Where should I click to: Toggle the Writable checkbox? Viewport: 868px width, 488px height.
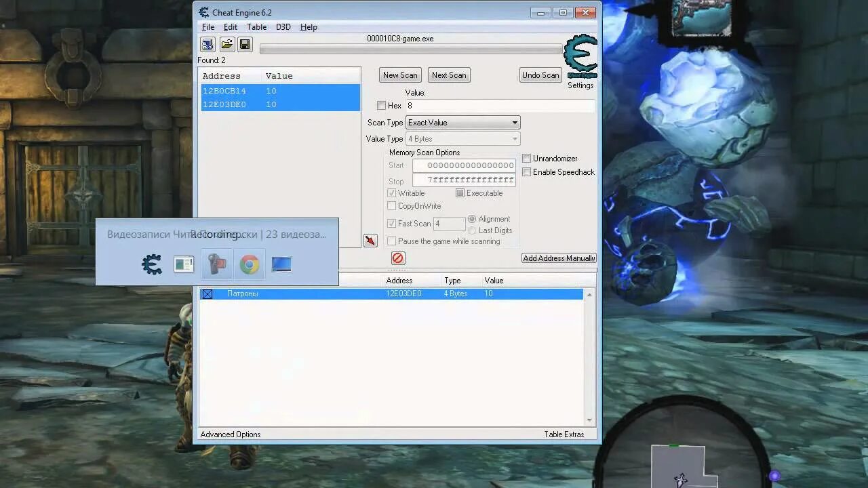pyautogui.click(x=391, y=193)
